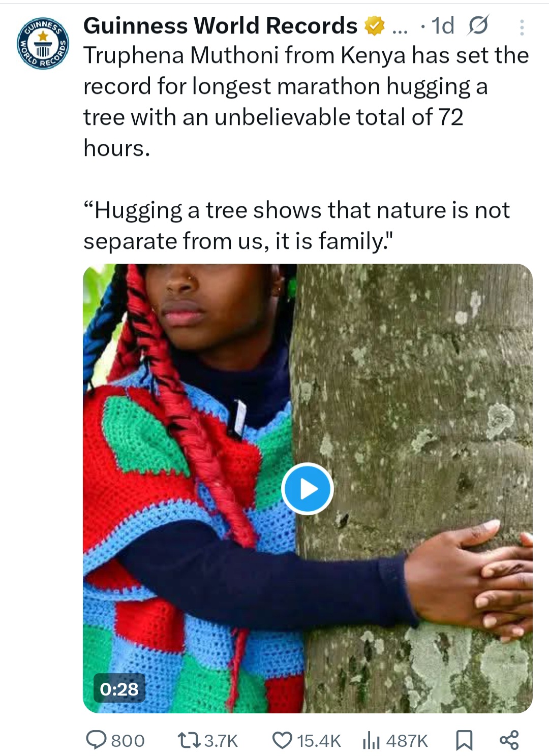Open the three-dot more options menu
Image resolution: width=549 pixels, height=756 pixels.
coord(522,27)
